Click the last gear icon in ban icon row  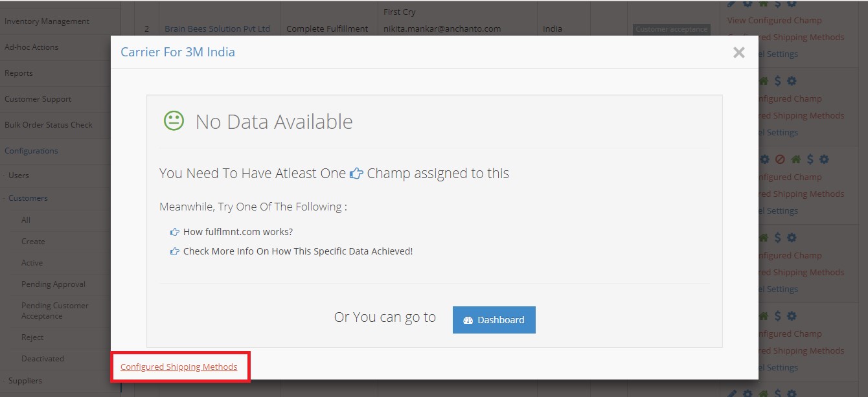(x=824, y=159)
